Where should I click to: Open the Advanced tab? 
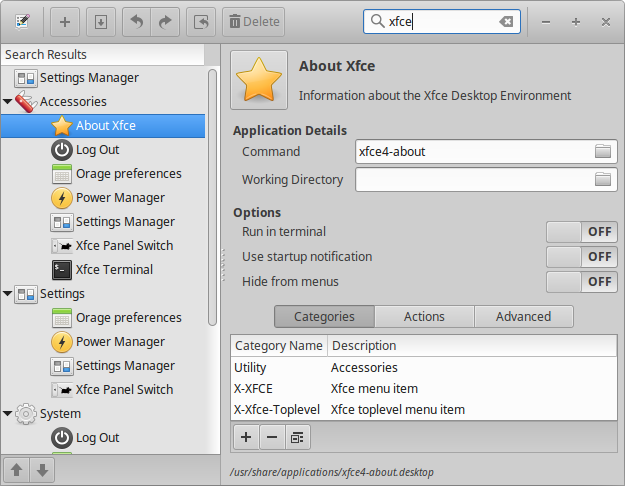click(x=523, y=317)
